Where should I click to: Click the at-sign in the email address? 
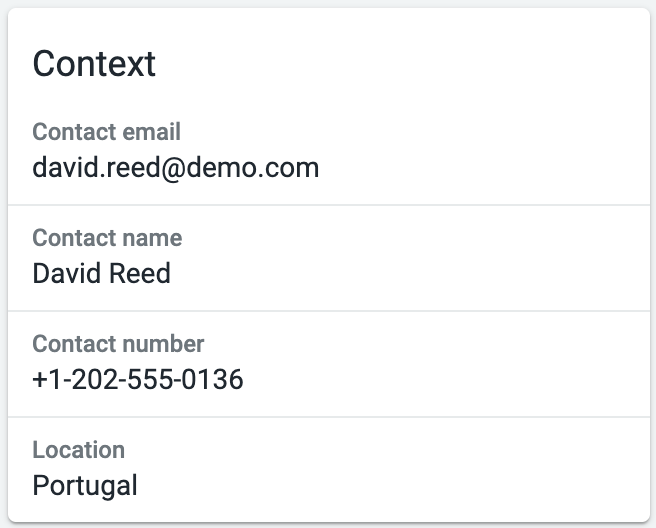[173, 169]
